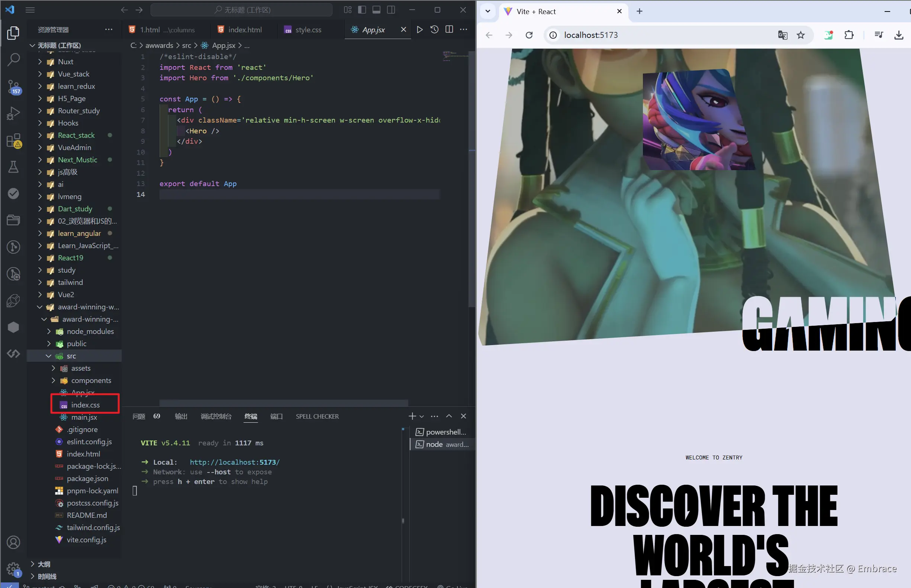The image size is (911, 588).
Task: Open index.css in the file explorer
Action: tap(85, 405)
